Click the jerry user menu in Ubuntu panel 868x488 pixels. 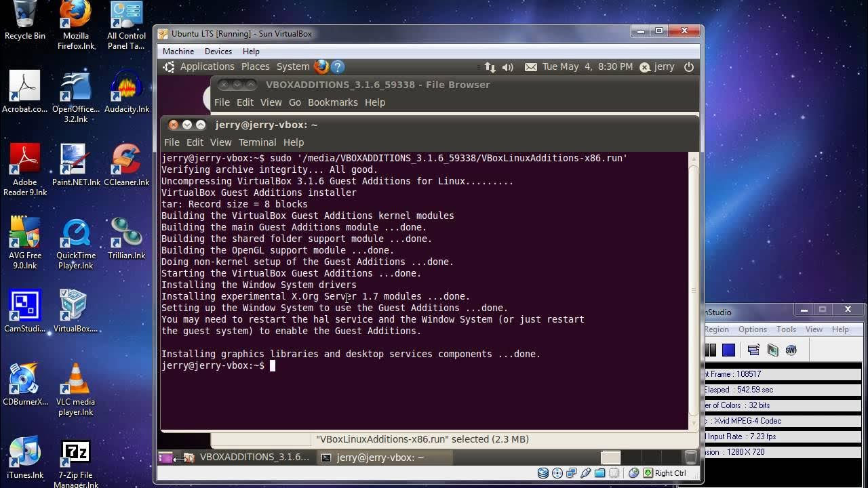[x=657, y=66]
